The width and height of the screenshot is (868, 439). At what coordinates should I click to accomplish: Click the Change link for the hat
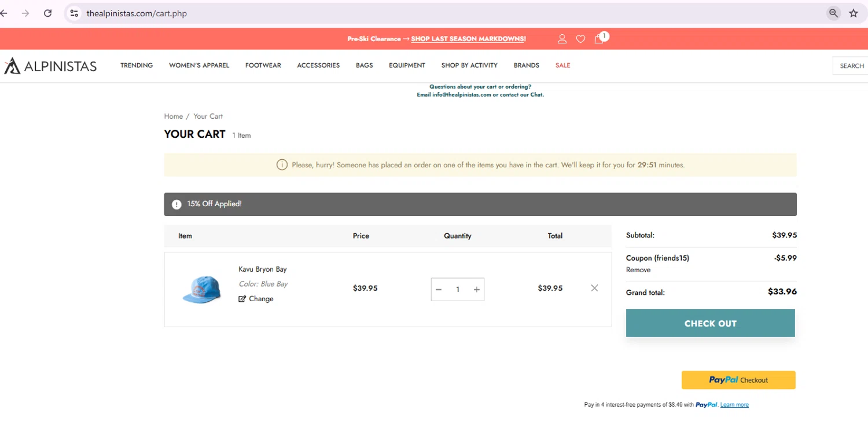(261, 299)
